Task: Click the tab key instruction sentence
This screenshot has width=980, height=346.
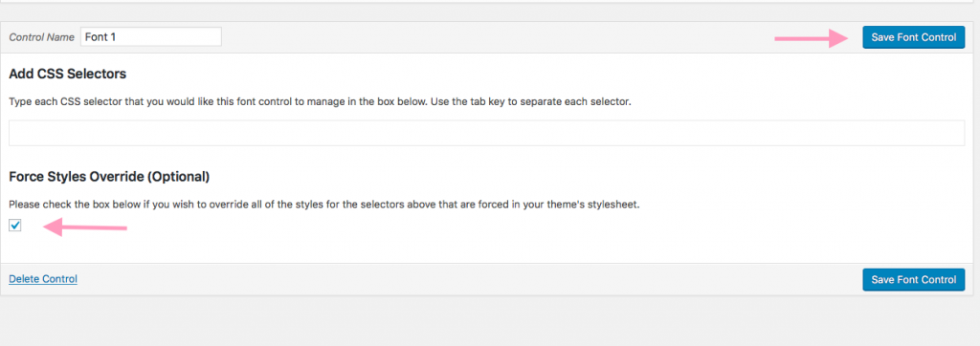Action: tap(320, 101)
